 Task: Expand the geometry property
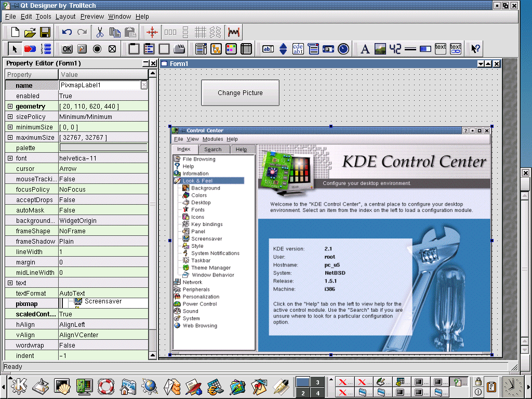(x=10, y=106)
